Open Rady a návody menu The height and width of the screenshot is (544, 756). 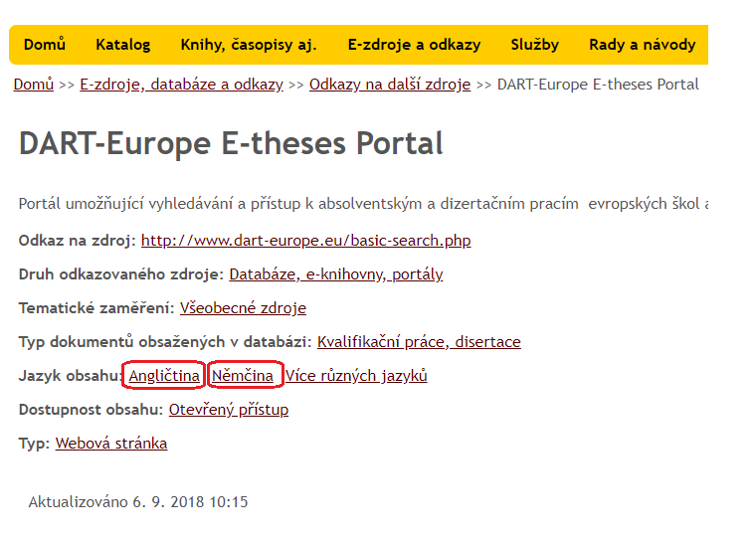coord(643,45)
